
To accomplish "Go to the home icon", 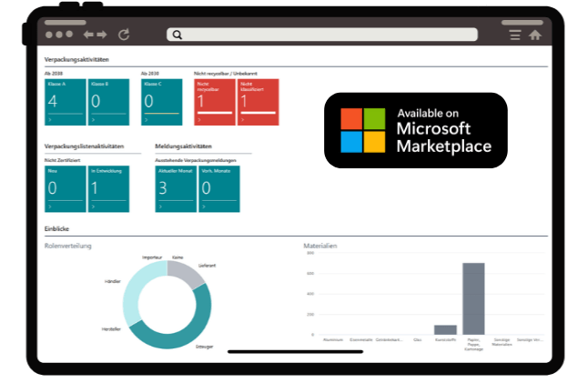I will pos(535,35).
